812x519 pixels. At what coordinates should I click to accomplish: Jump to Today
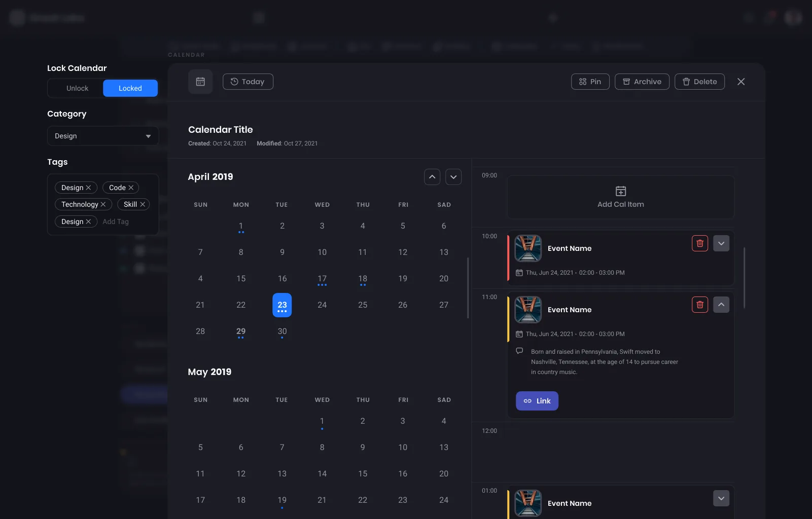pos(248,82)
